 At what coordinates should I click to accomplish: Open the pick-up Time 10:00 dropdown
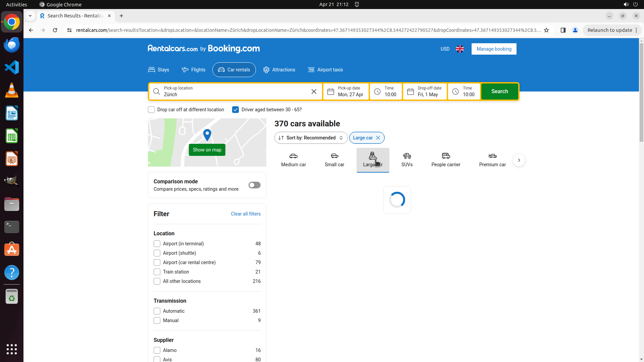(x=386, y=92)
